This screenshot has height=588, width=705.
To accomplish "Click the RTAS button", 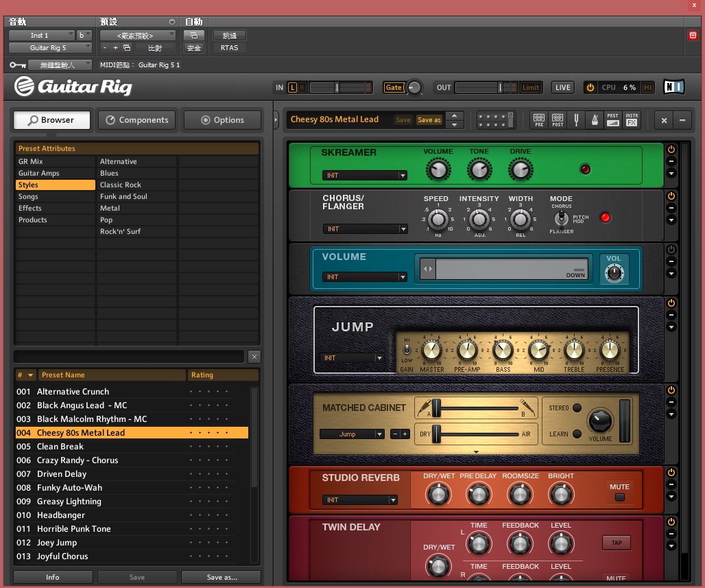I will click(x=229, y=48).
